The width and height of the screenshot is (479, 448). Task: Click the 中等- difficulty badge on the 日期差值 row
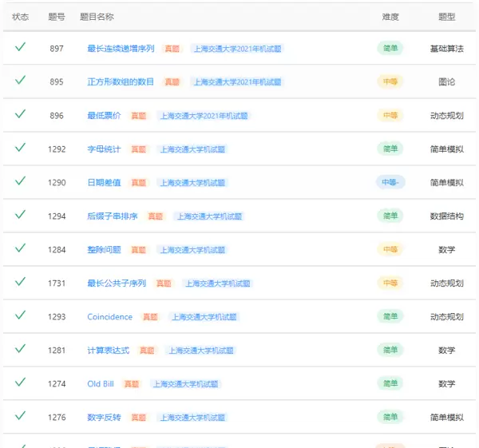(390, 183)
